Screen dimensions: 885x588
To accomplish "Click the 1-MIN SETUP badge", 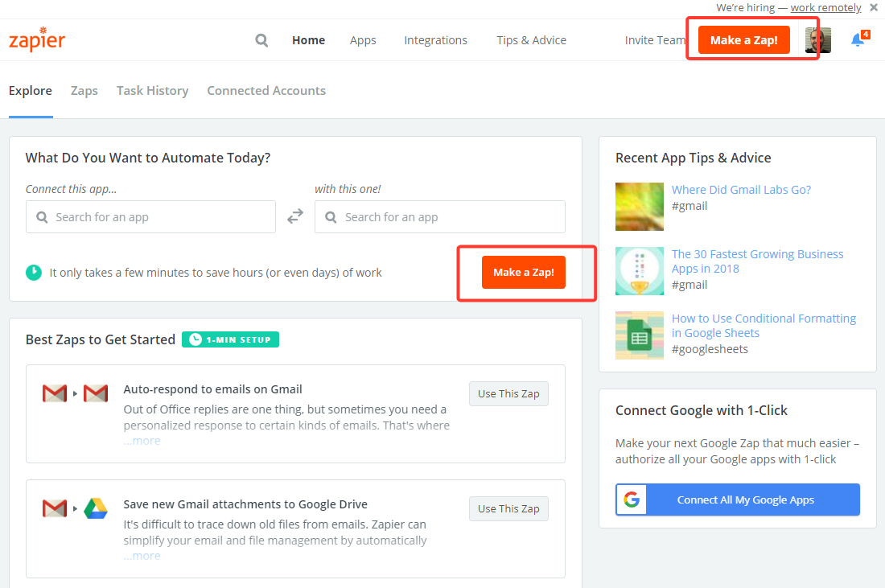I will pyautogui.click(x=230, y=339).
